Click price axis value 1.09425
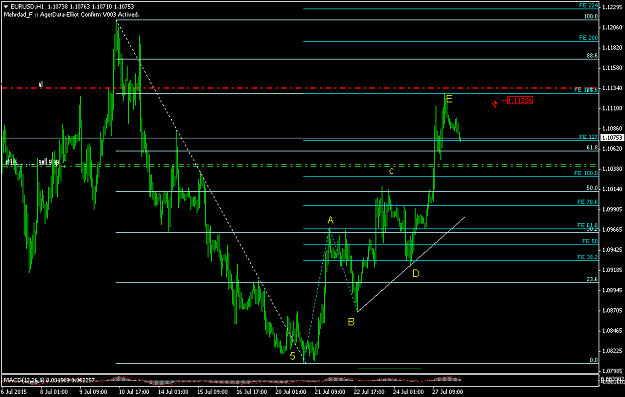 [612, 250]
